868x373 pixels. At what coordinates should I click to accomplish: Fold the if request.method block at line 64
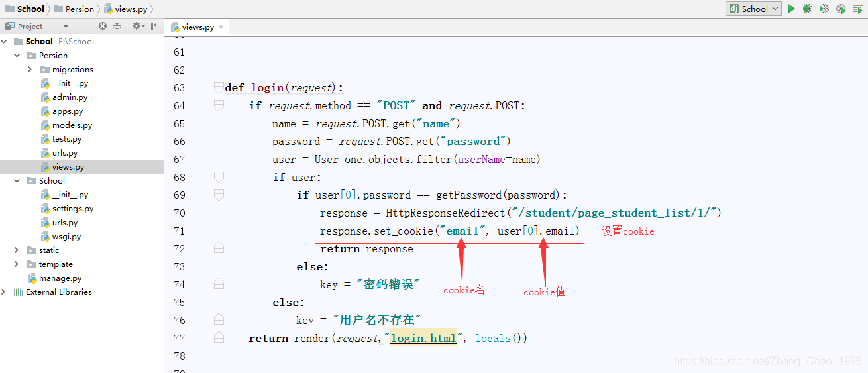(x=219, y=105)
